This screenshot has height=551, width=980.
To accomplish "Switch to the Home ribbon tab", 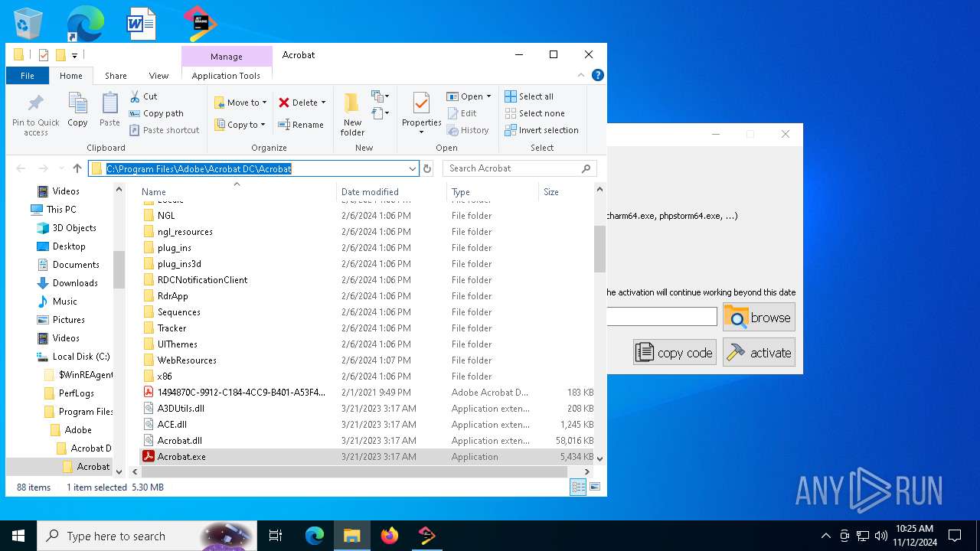I will click(x=71, y=76).
